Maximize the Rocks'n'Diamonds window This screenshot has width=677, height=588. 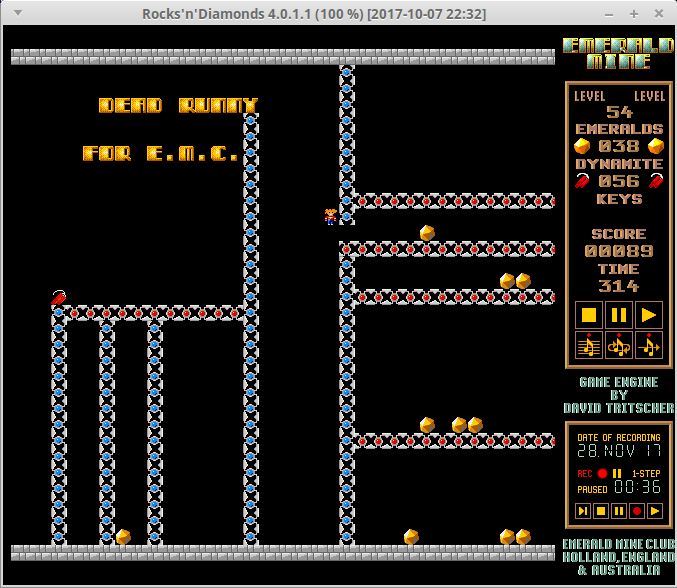point(634,14)
